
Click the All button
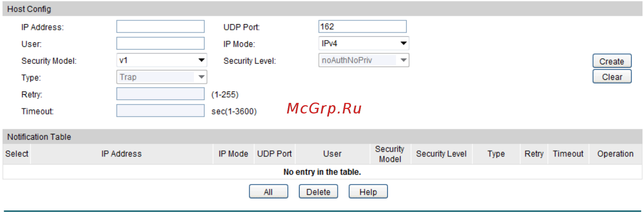point(268,192)
